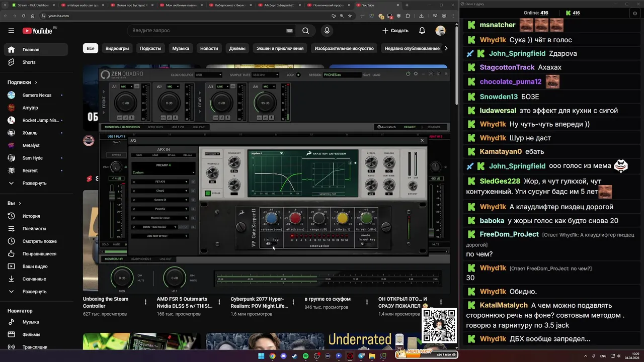Remove Gyratec IX effect with its X
This screenshot has height=362, width=644.
tap(134, 200)
